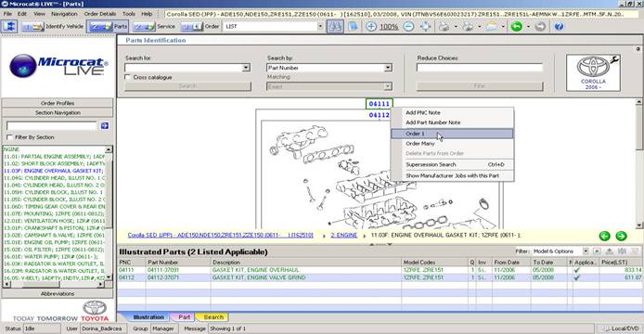Click applicability checkmark for part 04111-37091
Viewport: 644px width, 334px height.
577,270
